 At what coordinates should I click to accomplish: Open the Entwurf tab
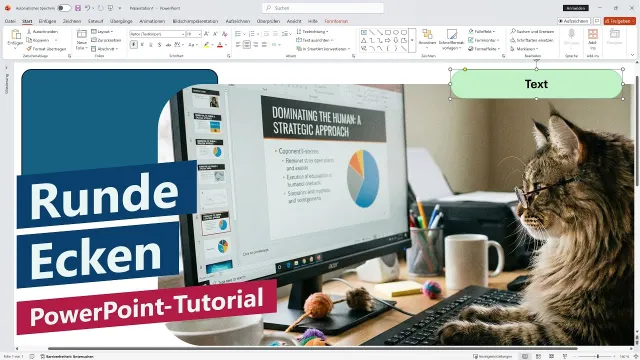click(x=96, y=21)
